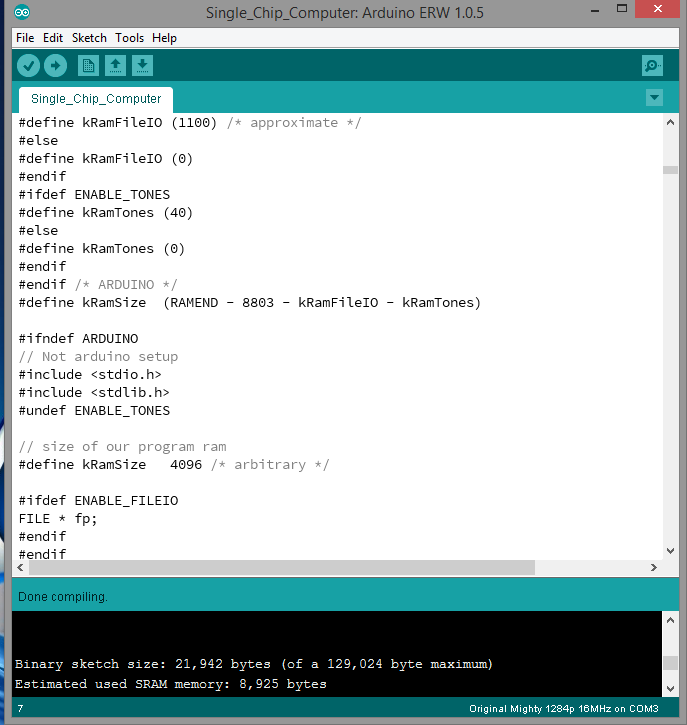Click the '#ifndef ARDUINO' line
687x725 pixels.
pyautogui.click(x=78, y=339)
